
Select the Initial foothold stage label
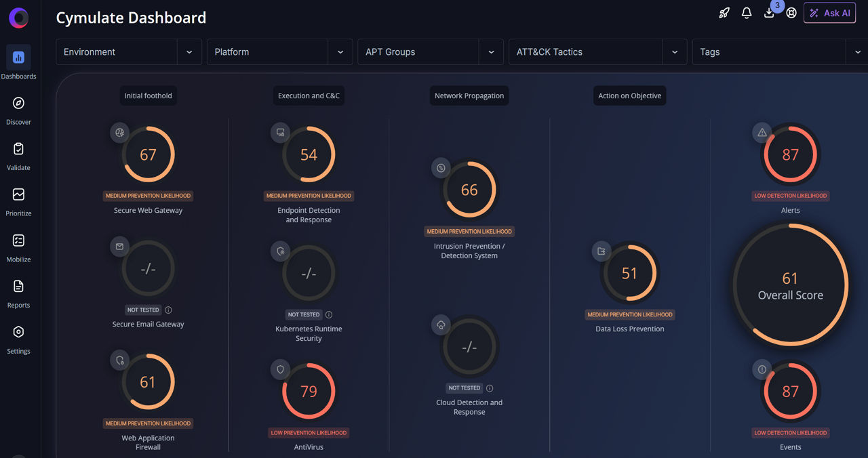coord(148,96)
